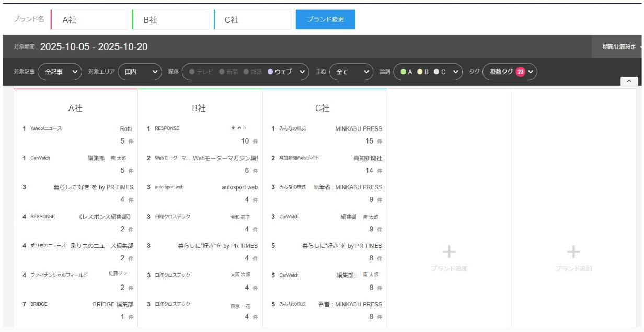The width and height of the screenshot is (644, 332).
Task: Add a brand in the fifth column
Action: point(573,259)
